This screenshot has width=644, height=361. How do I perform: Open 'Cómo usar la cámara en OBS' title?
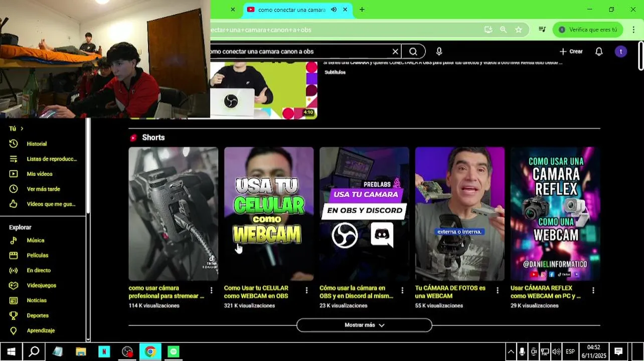click(x=356, y=292)
